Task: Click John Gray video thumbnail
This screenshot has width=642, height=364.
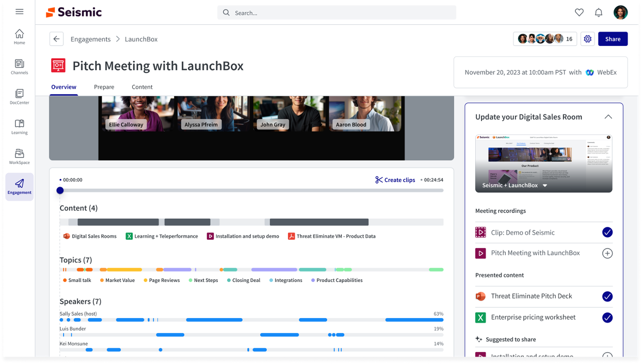Action: tap(288, 114)
